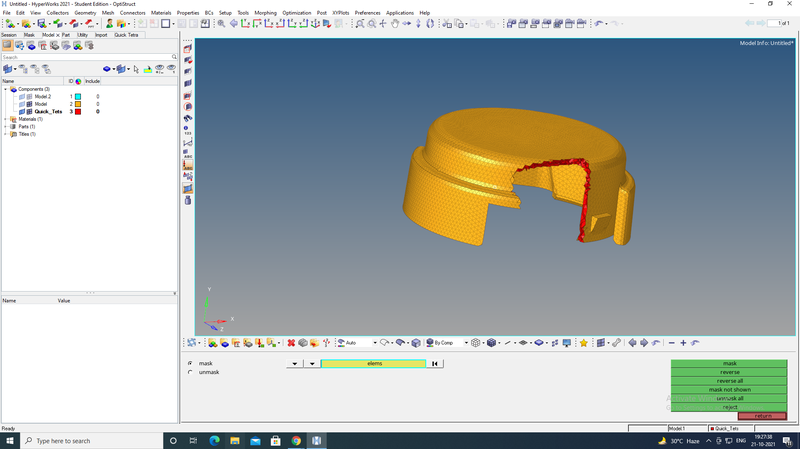
Task: Click the yellow elems selector field
Action: [x=373, y=363]
